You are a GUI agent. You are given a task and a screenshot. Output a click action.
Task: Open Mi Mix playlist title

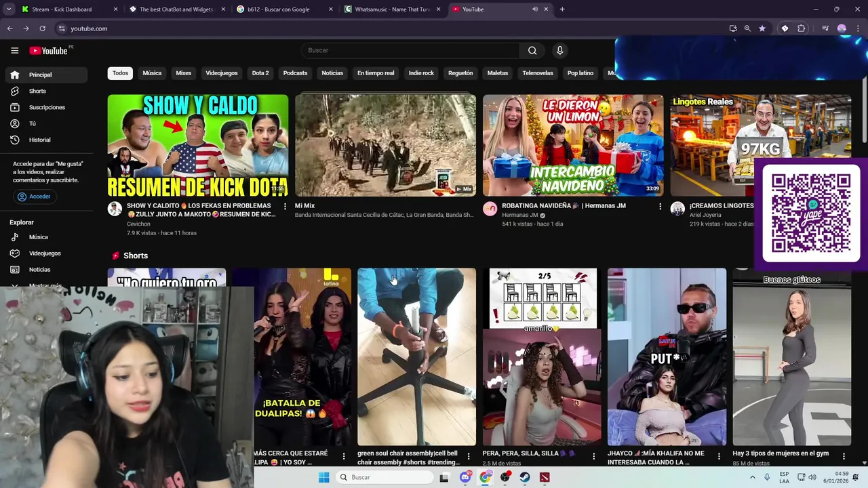click(x=304, y=205)
